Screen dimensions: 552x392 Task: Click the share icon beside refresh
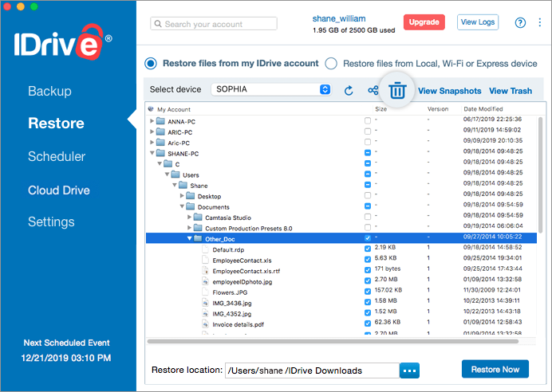coord(373,90)
